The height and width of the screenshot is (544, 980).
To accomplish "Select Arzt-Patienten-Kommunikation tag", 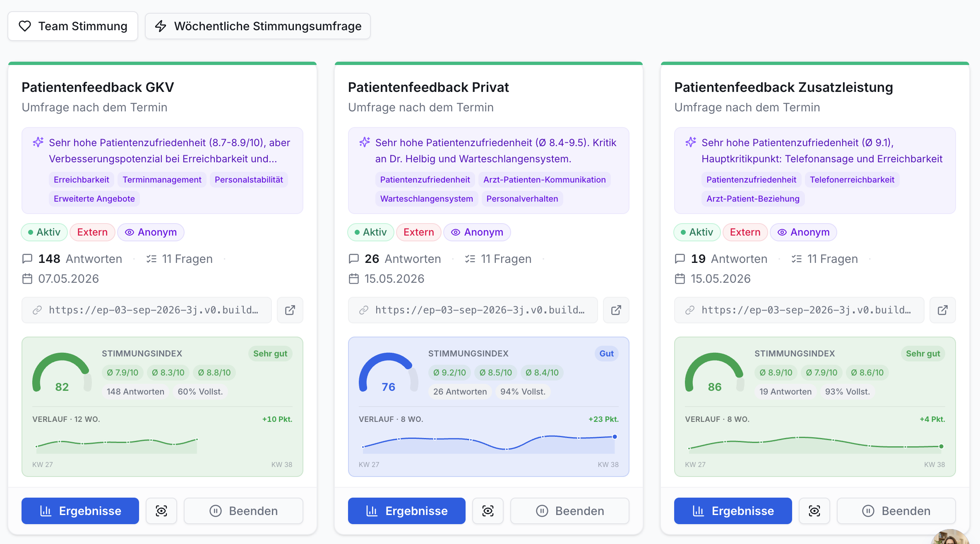I will point(545,180).
